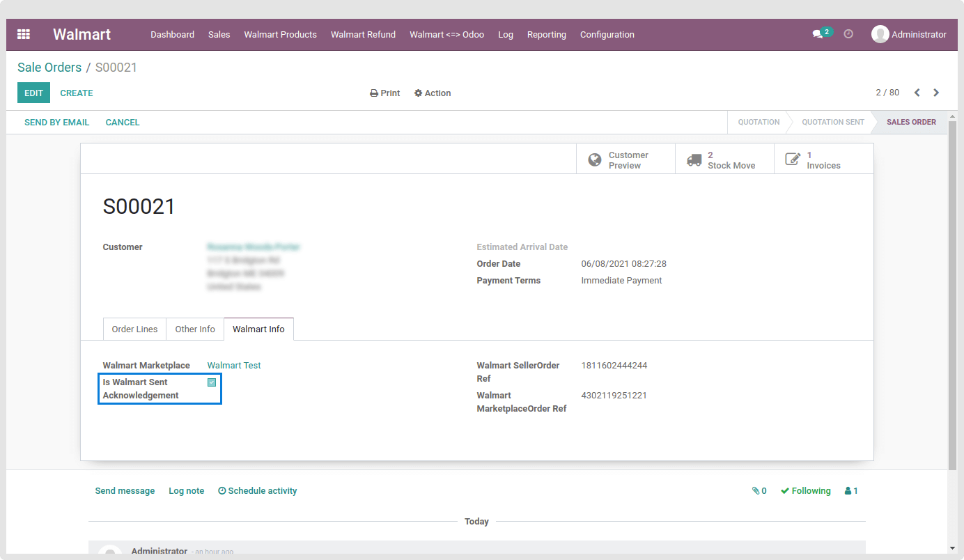Click the Walmart app title
964x560 pixels.
[81, 34]
